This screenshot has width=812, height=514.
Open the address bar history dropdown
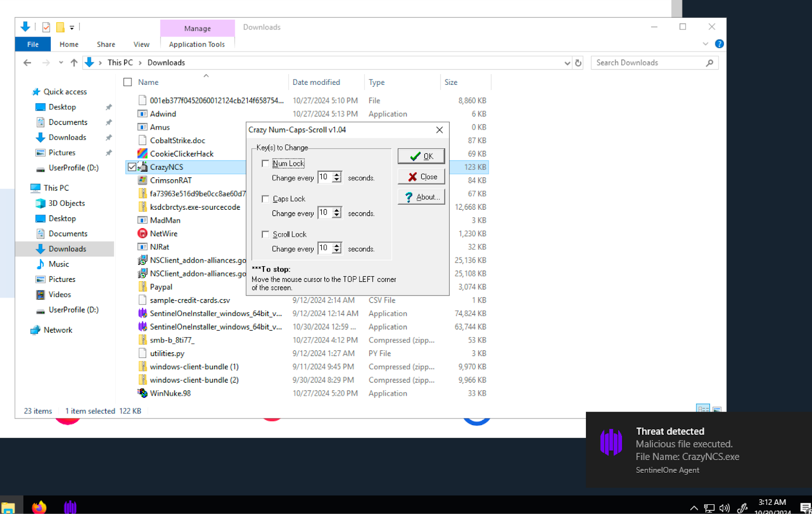point(567,63)
